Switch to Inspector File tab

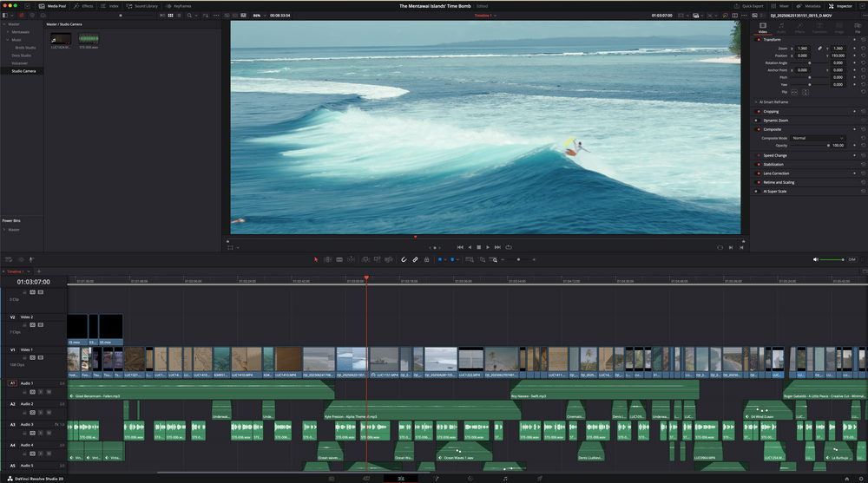(x=858, y=28)
